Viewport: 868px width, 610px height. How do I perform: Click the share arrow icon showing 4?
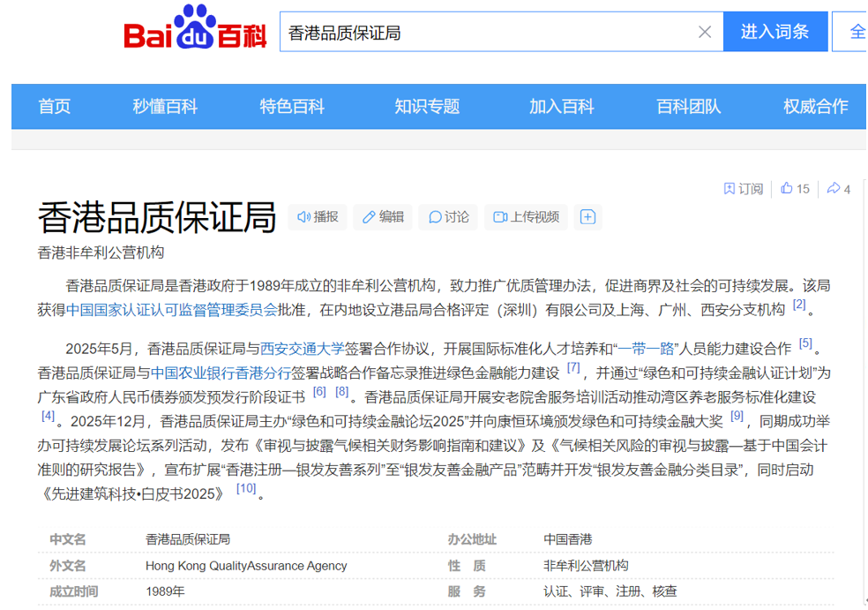(833, 188)
